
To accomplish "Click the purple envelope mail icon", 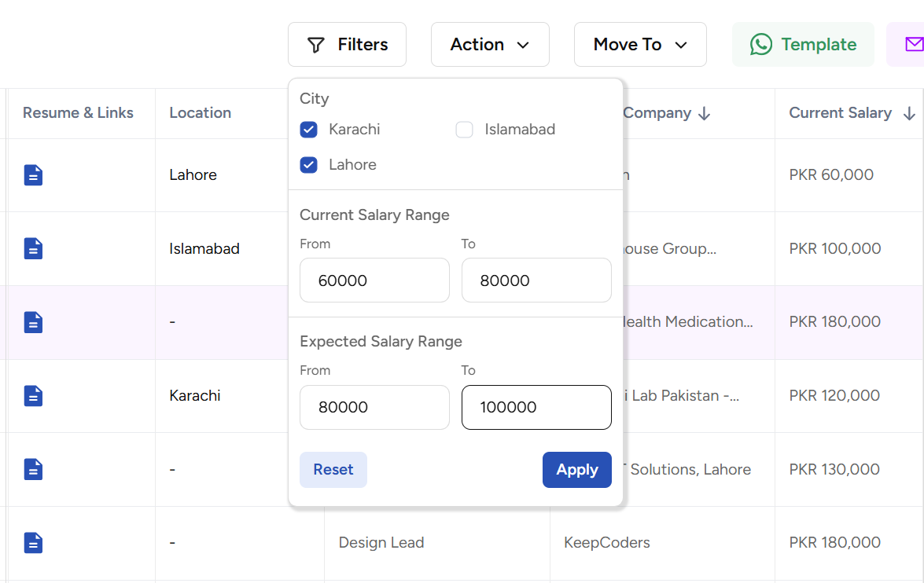I will point(913,44).
